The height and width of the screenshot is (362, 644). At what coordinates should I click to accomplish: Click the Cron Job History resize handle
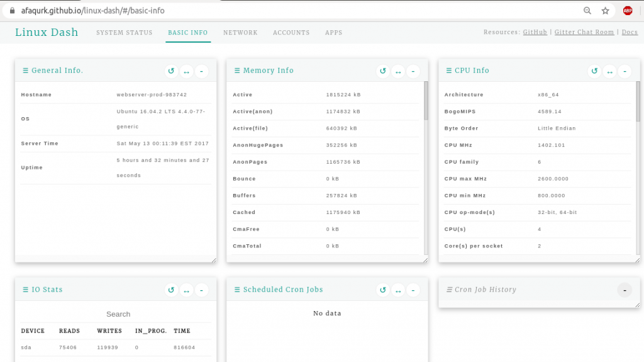(x=638, y=305)
